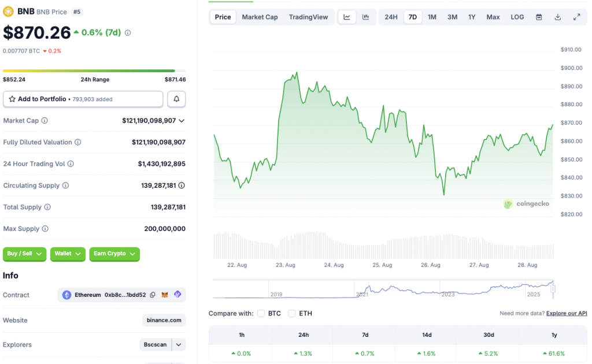This screenshot has height=364, width=592.
Task: Click info icon next to 139,287,181 circulating value
Action: coord(182,185)
